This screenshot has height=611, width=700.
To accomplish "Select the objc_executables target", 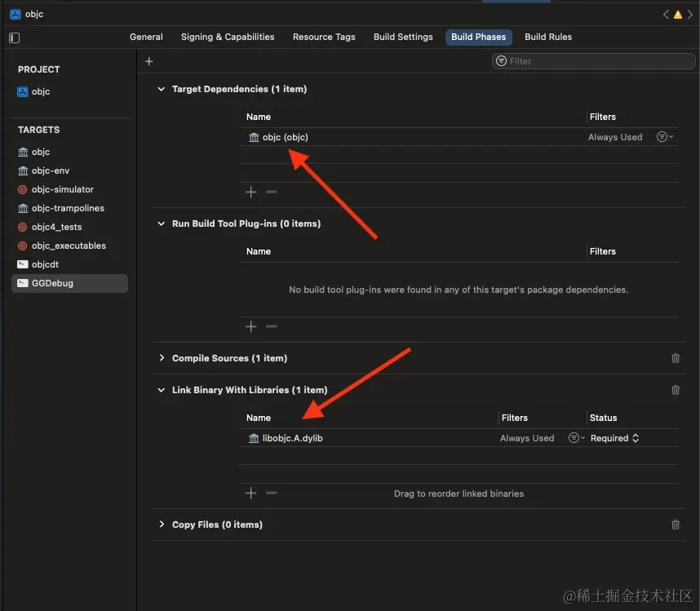I will coord(62,246).
